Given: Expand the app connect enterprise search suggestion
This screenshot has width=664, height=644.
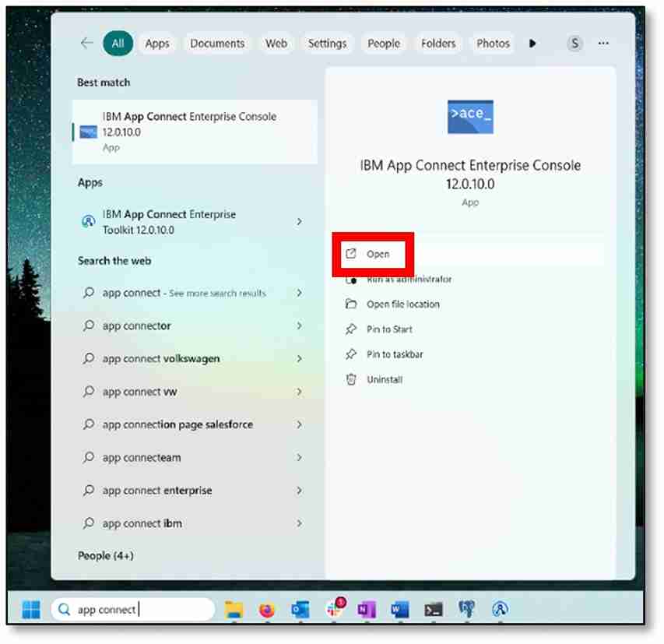Looking at the screenshot, I should (x=298, y=490).
